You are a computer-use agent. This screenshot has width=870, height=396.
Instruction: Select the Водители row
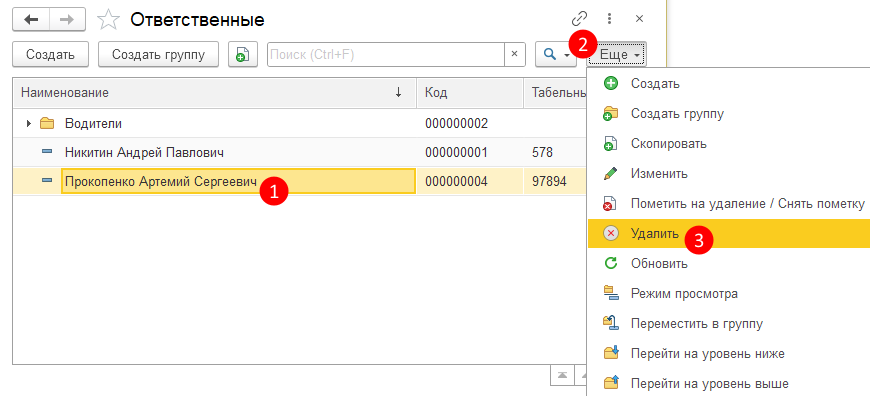point(300,123)
